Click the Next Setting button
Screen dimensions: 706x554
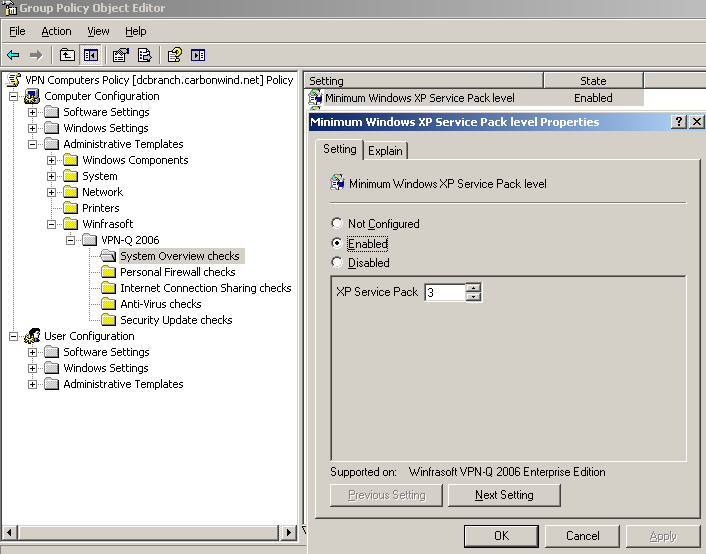pyautogui.click(x=504, y=495)
